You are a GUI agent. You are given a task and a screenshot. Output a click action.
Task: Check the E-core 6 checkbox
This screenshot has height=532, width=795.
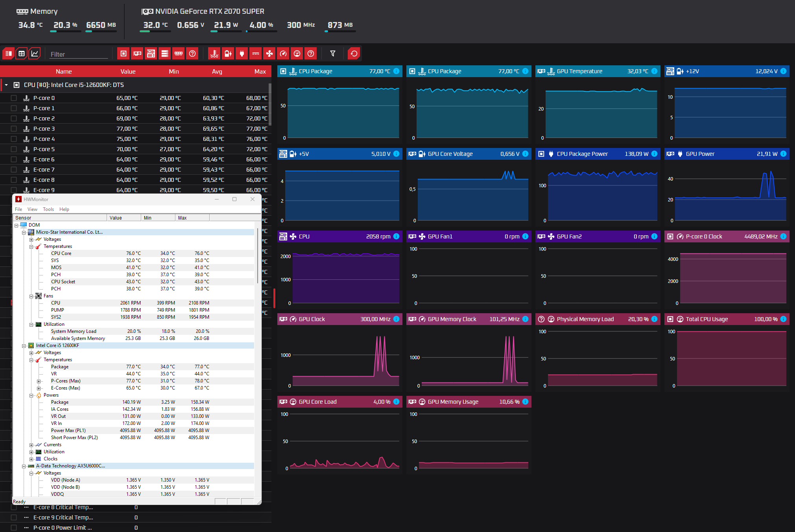click(x=14, y=159)
